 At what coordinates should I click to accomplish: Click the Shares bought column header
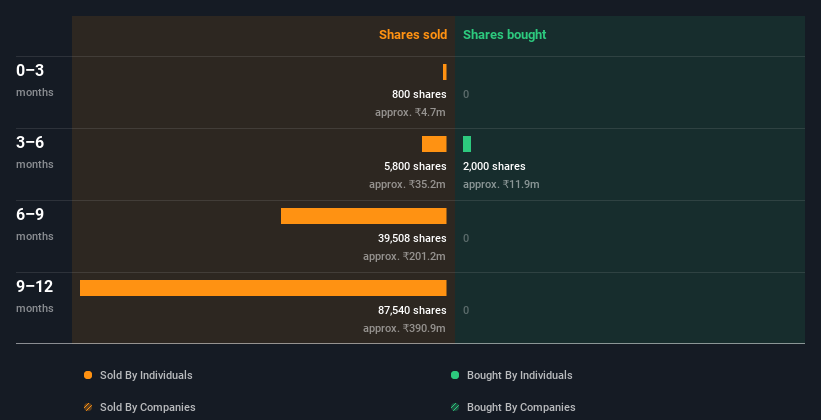coord(505,35)
